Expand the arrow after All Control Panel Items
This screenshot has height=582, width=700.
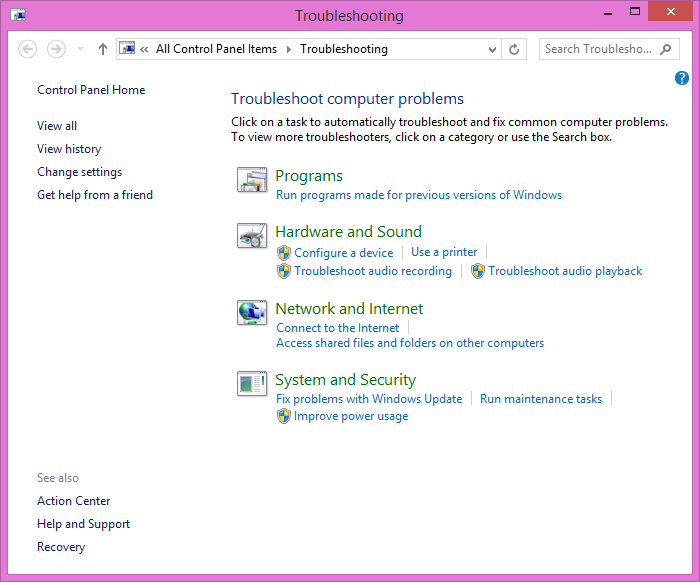click(288, 49)
